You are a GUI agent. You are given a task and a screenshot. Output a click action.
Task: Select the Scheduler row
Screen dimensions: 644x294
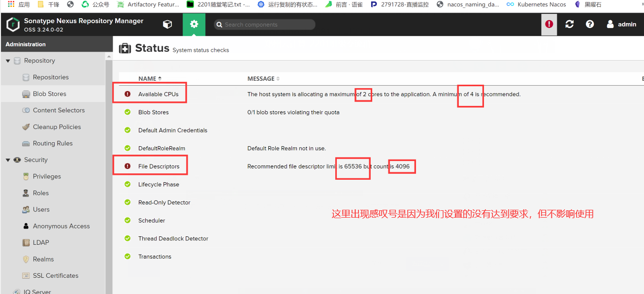(x=378, y=221)
